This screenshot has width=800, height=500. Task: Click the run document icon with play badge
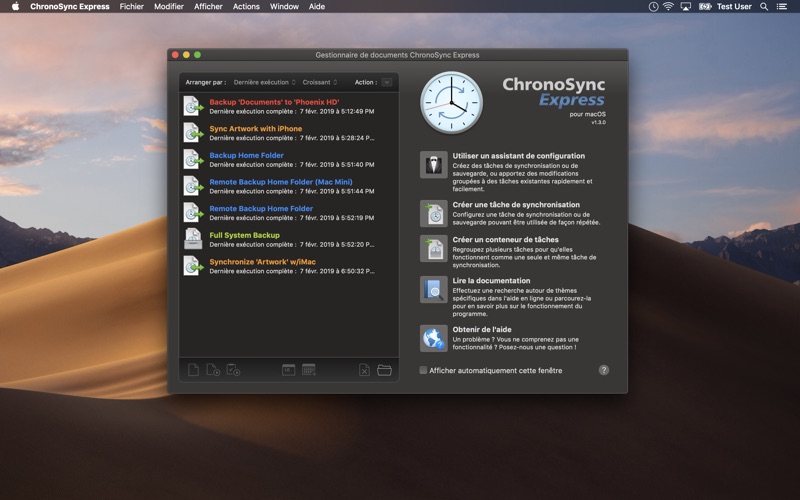point(213,370)
